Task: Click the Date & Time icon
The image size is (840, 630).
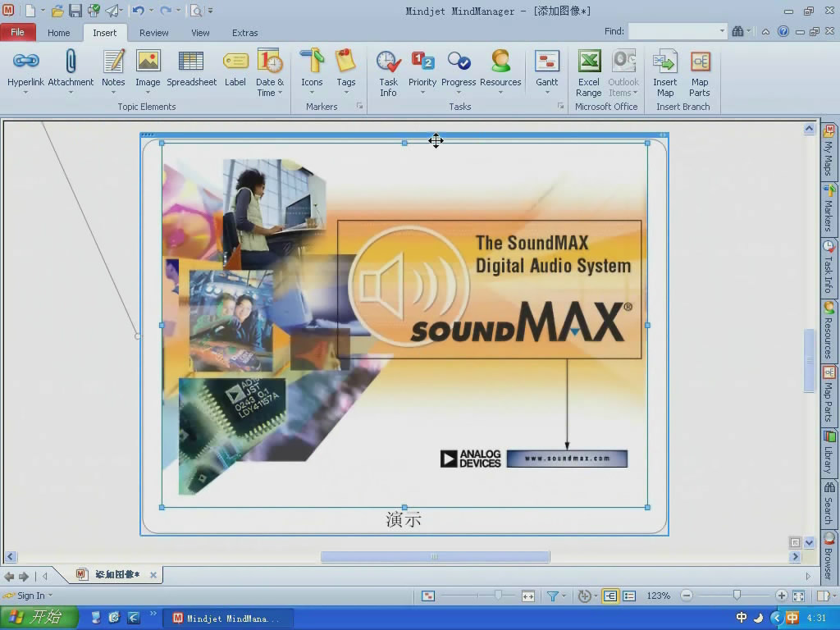Action: point(269,61)
